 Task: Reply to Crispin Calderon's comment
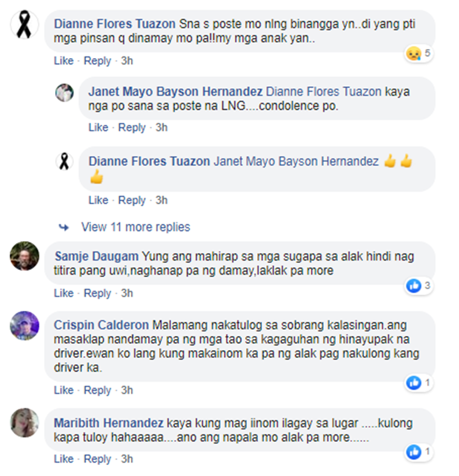97,390
